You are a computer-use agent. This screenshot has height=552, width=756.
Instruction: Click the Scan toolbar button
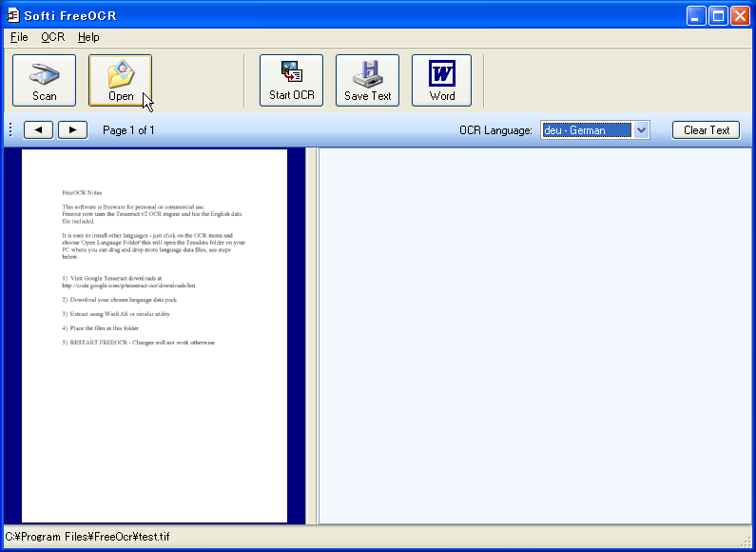44,80
